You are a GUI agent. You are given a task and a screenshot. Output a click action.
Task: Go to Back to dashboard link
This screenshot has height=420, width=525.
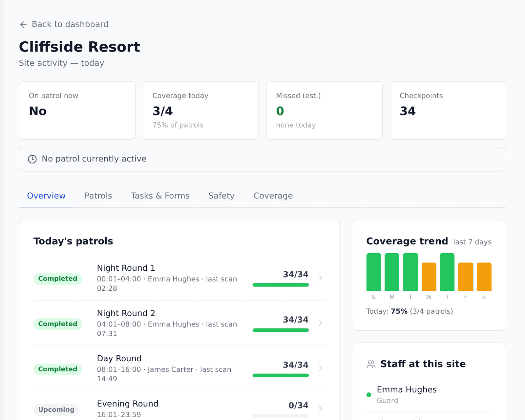pos(64,24)
